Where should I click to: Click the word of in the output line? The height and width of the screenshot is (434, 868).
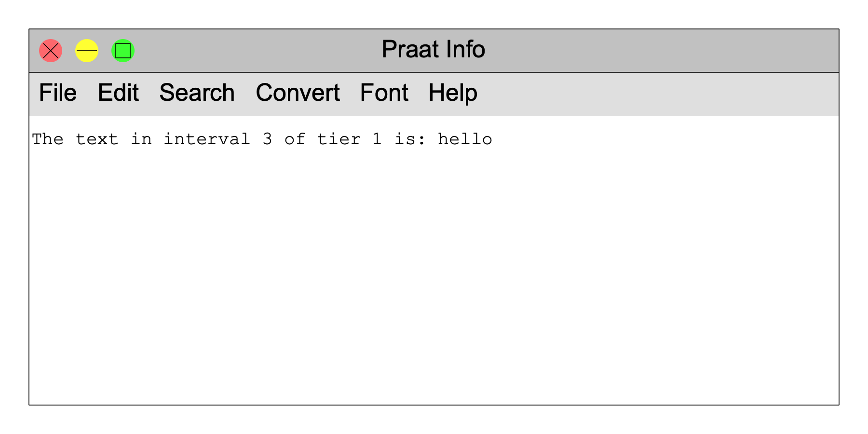tap(295, 139)
